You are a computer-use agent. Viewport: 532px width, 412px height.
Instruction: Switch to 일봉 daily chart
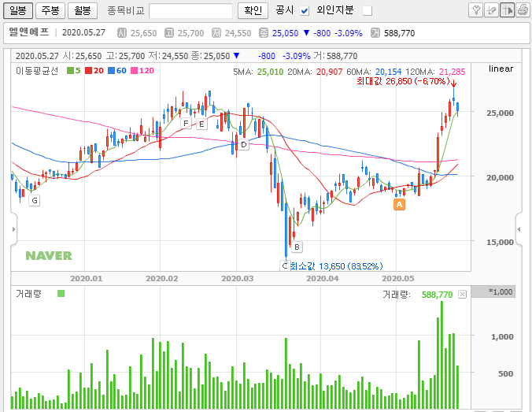pos(18,10)
